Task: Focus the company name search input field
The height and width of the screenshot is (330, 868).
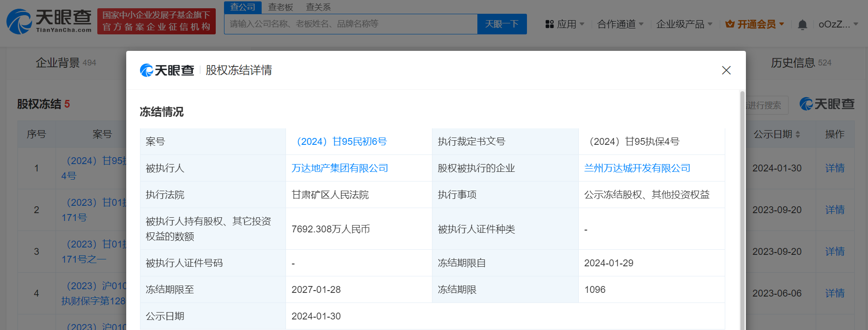Action: 351,24
